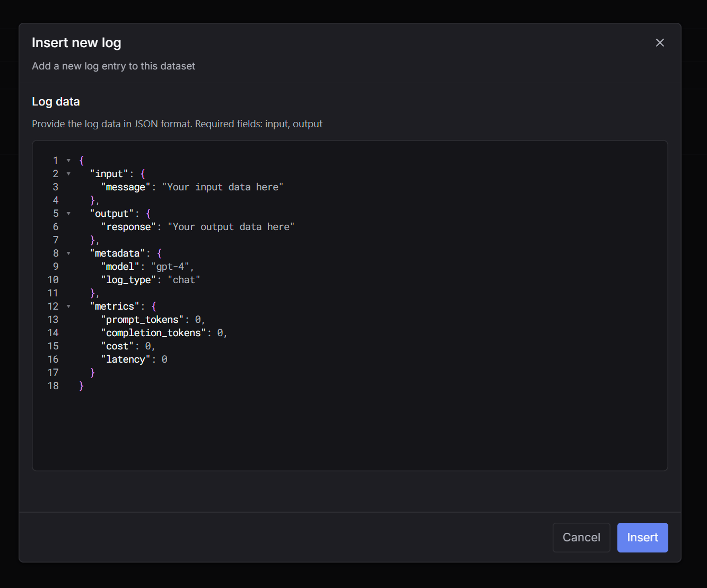Click the "cost" key on line 15
Viewport: 707px width, 588px height.
[x=117, y=346]
